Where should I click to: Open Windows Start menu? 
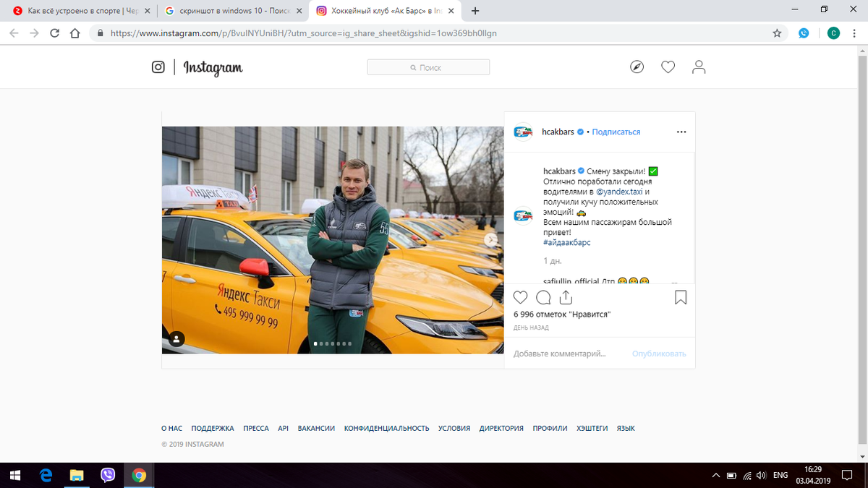pos(15,475)
